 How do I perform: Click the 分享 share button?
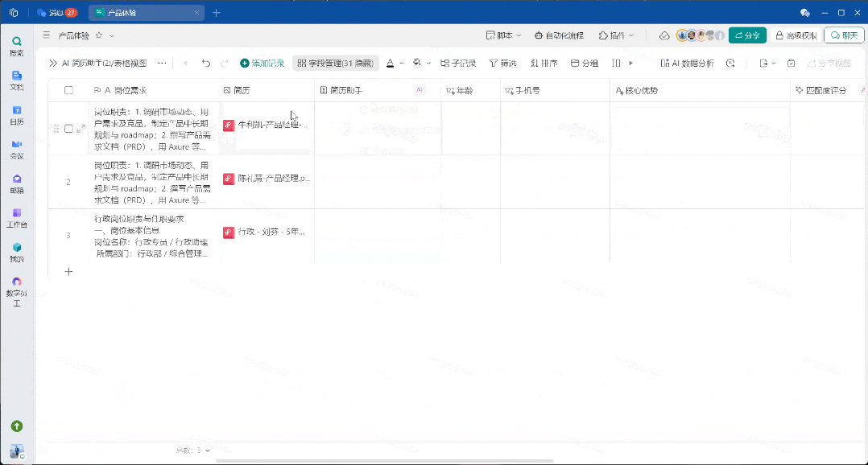[x=746, y=35]
